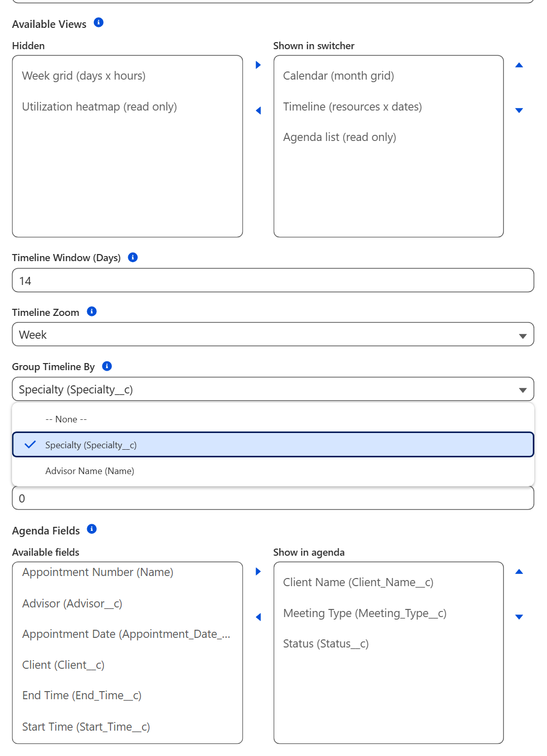Move selected view to Shown in switcher
Viewport: 547px width, 756px height.
[258, 65]
